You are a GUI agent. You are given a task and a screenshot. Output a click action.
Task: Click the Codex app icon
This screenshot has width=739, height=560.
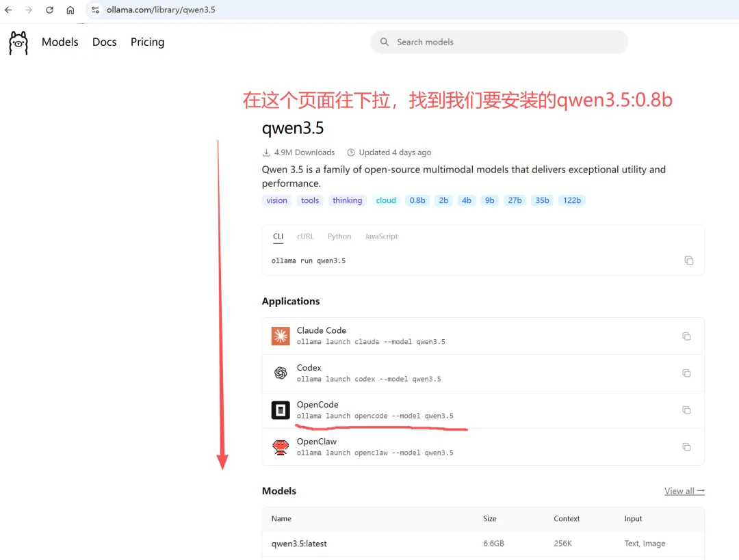[281, 373]
